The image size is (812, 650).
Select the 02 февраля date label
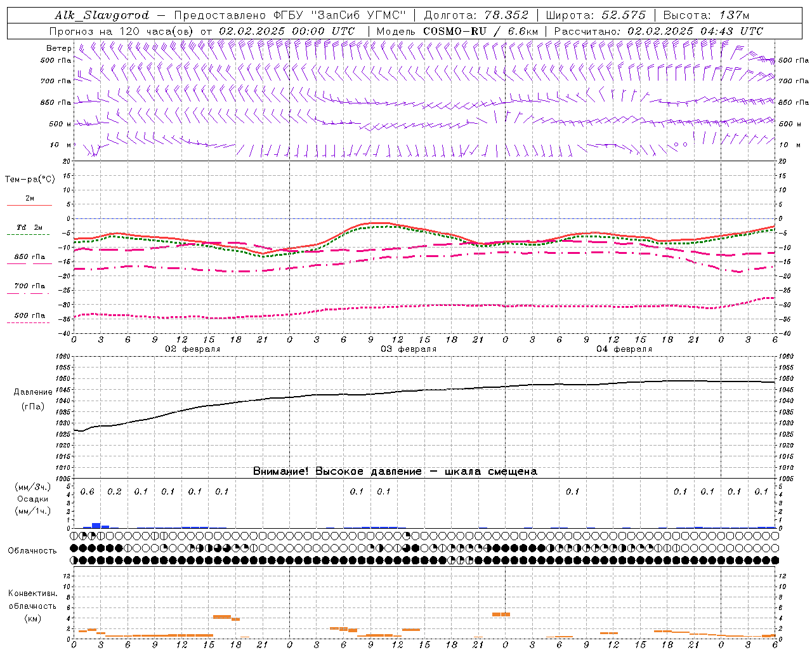pos(193,349)
